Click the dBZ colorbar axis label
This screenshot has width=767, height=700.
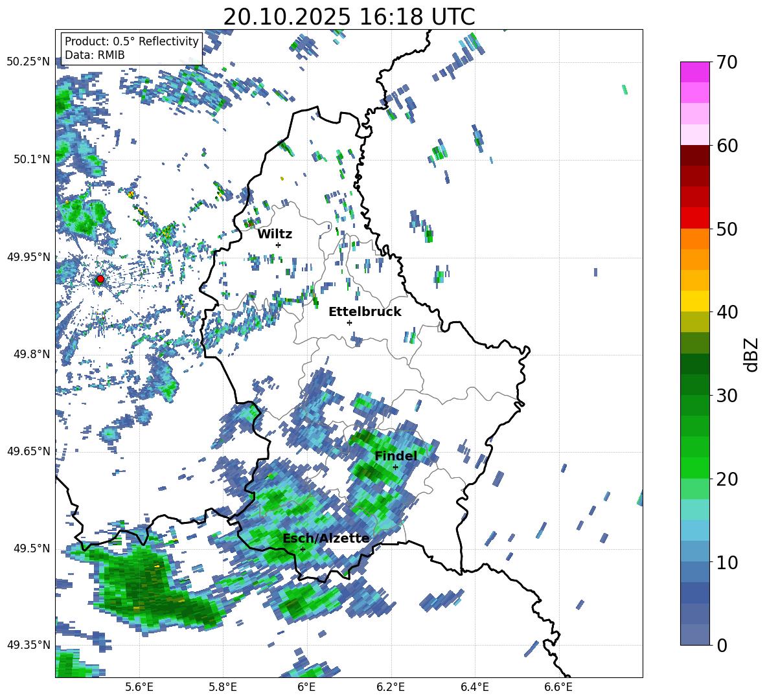pyautogui.click(x=752, y=354)
